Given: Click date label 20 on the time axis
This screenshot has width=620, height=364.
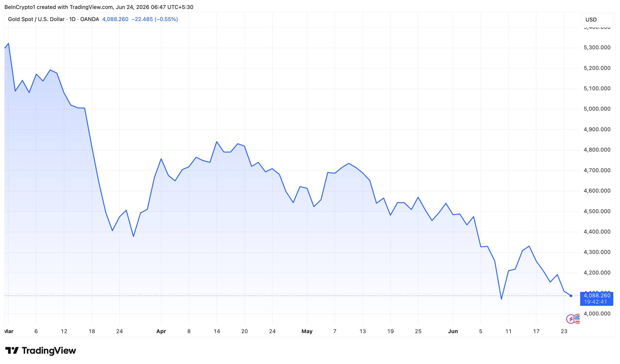Looking at the screenshot, I should point(245,332).
